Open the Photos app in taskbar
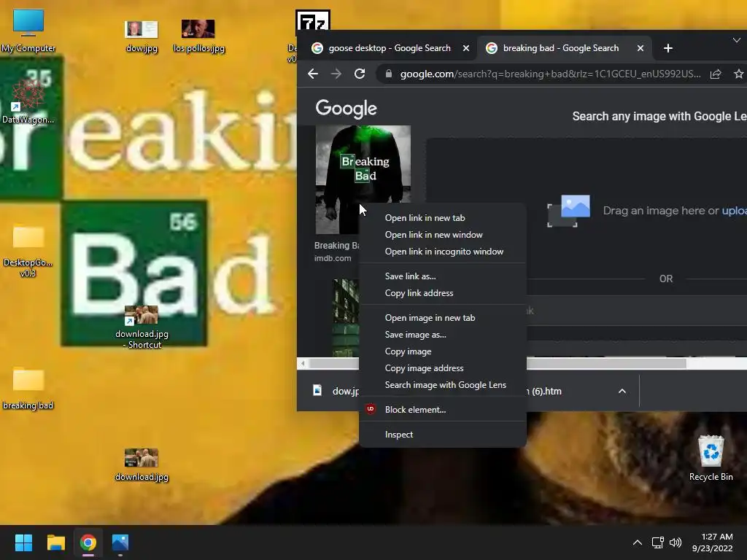 coord(120,542)
